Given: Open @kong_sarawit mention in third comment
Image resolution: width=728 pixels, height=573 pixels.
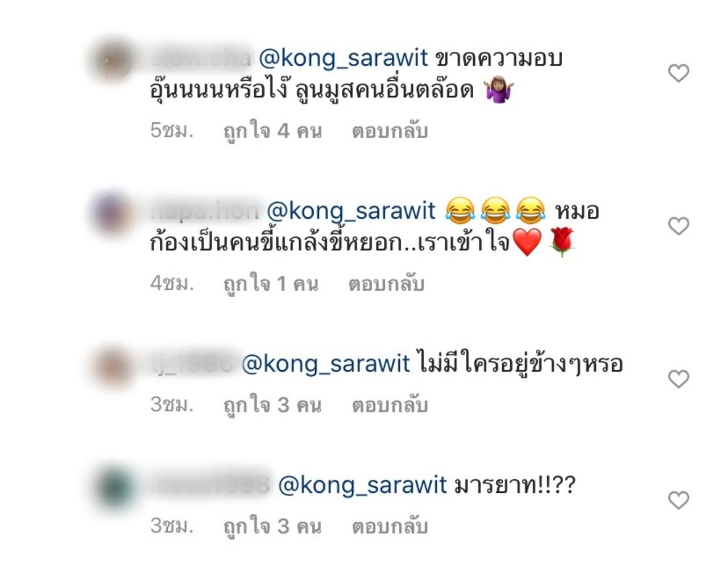Looking at the screenshot, I should tap(326, 364).
